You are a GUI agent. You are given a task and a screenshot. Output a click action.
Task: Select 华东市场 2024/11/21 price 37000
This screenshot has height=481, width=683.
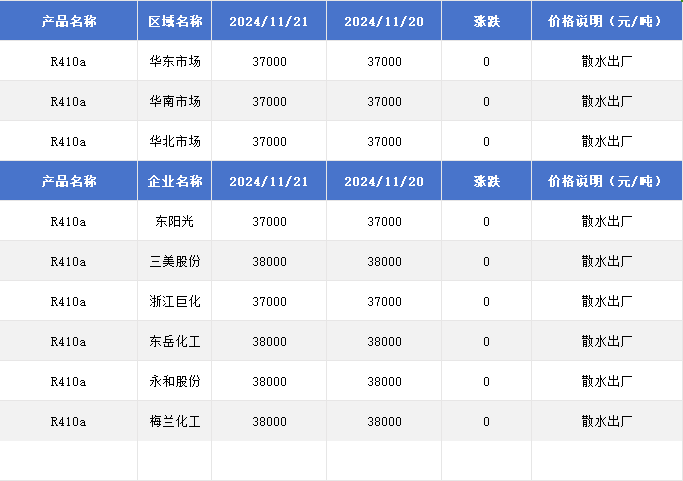click(269, 61)
